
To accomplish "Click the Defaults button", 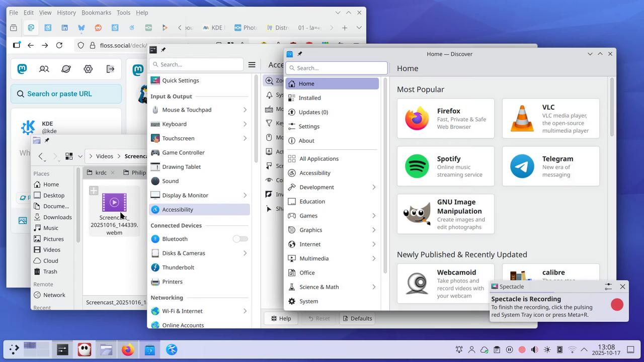I will [x=357, y=318].
